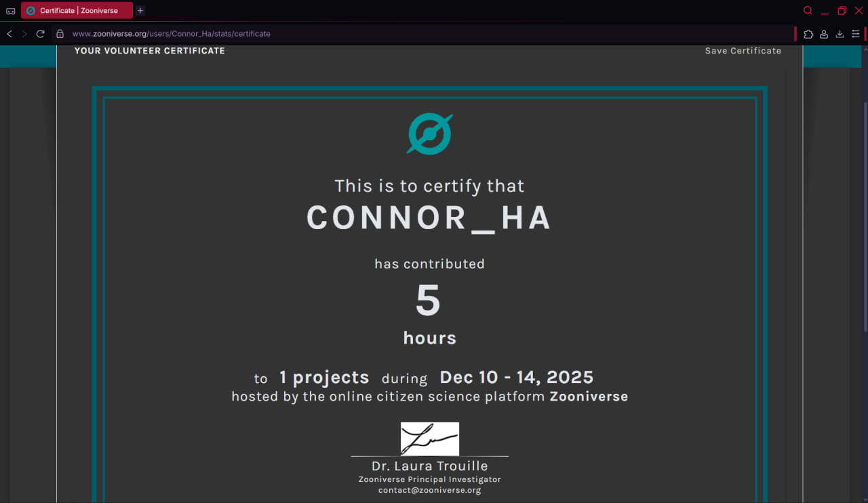Go back to the previous page
The image size is (868, 503).
pyautogui.click(x=9, y=34)
